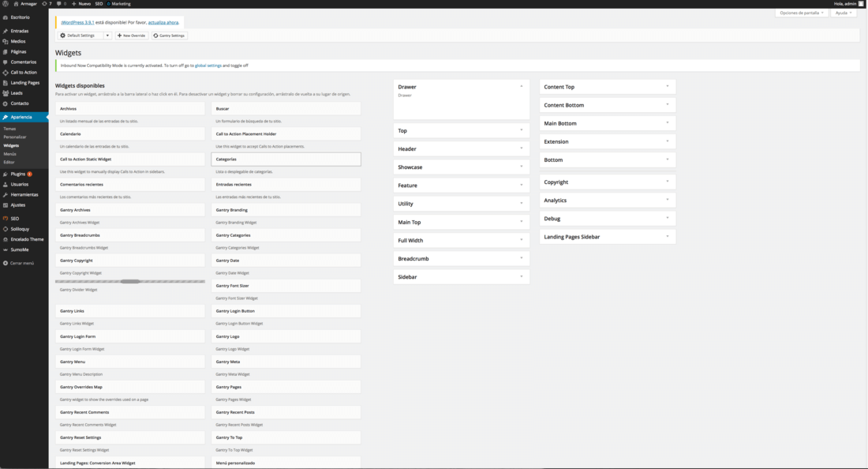Click the Contacto gear icon
This screenshot has width=868, height=469.
pos(5,103)
